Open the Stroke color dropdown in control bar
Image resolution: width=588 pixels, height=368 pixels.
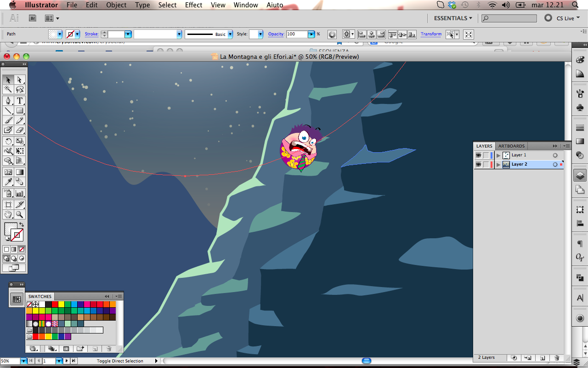(77, 34)
